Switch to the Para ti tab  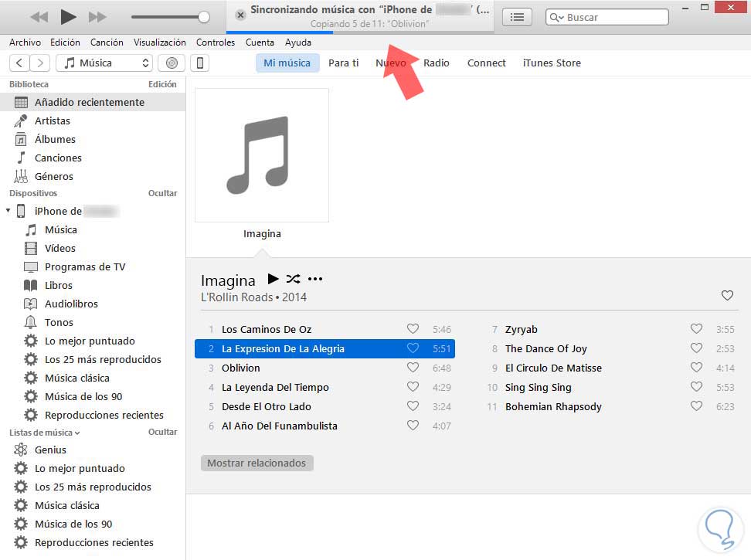[x=343, y=63]
